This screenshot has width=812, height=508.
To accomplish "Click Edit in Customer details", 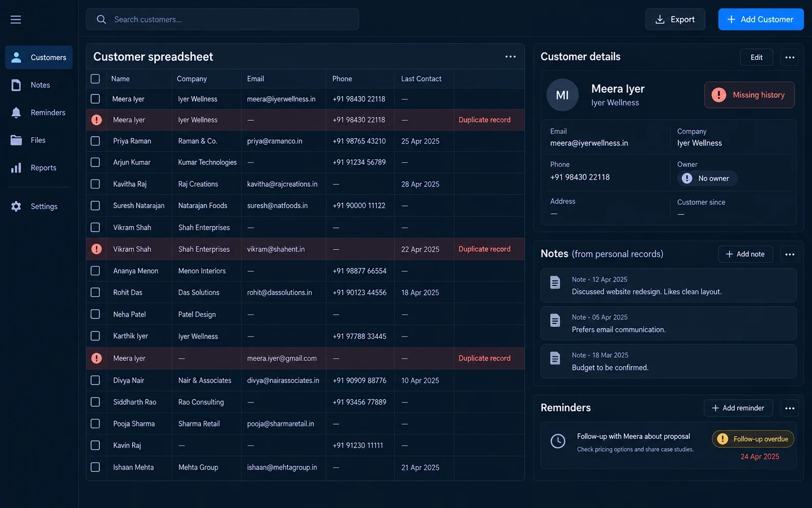I will (757, 57).
